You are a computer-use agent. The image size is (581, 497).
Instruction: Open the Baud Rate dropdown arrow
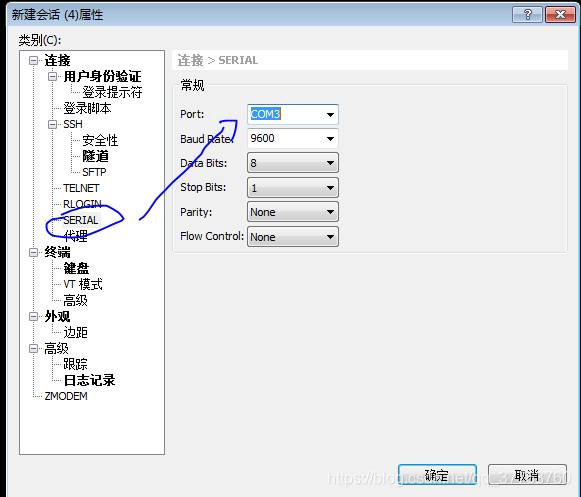coord(330,139)
